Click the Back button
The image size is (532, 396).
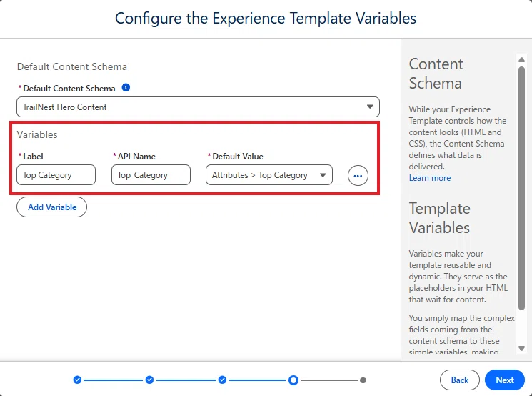460,380
